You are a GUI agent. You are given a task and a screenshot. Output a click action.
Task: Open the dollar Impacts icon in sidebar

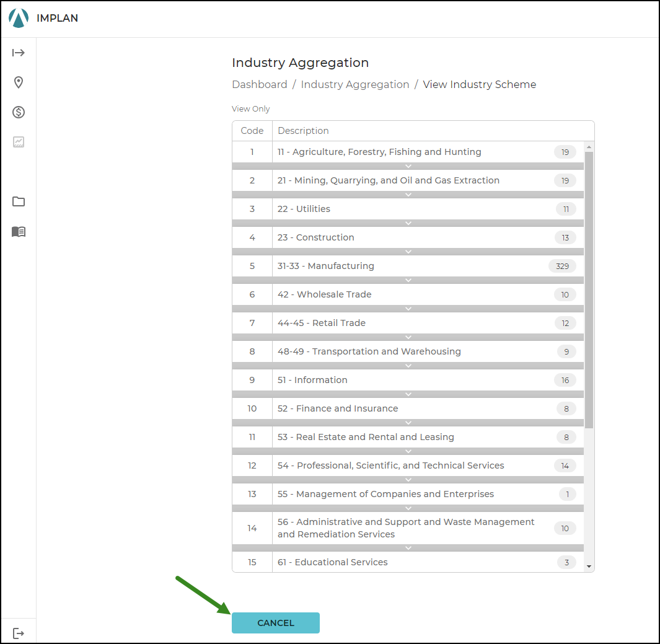[19, 112]
